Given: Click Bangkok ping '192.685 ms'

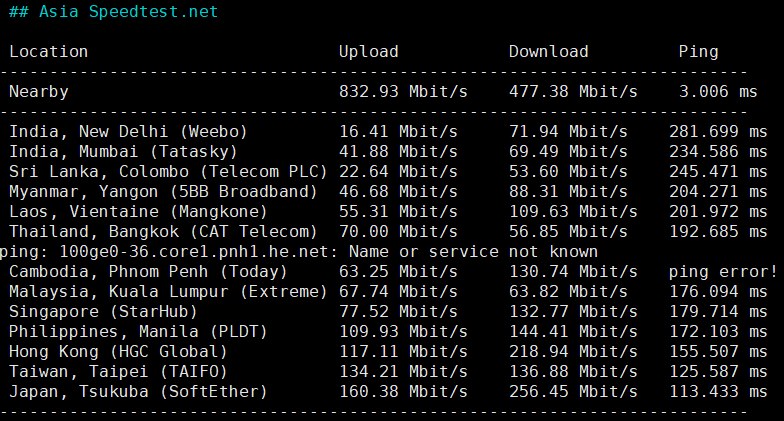Looking at the screenshot, I should [x=718, y=232].
